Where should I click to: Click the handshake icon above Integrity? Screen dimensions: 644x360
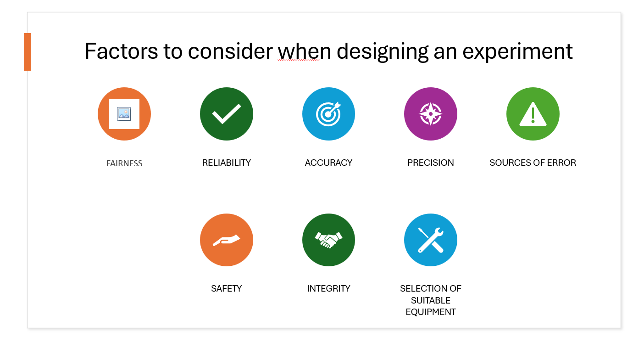(x=328, y=240)
